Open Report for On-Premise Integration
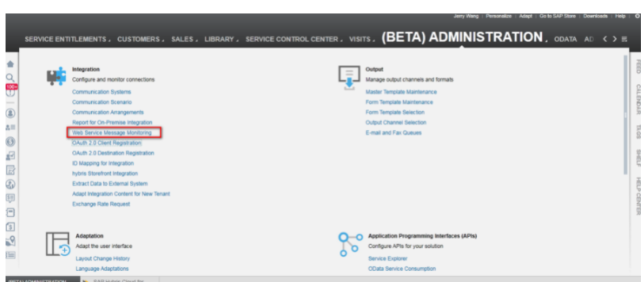 pos(112,122)
